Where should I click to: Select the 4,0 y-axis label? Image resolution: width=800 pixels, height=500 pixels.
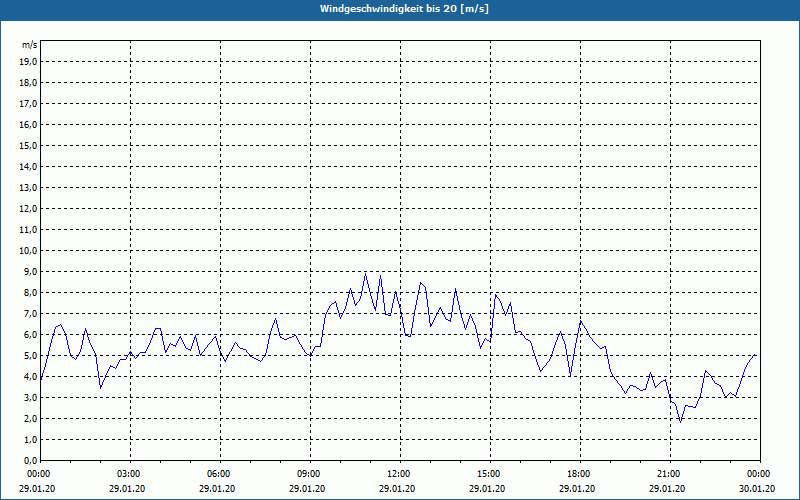point(31,377)
